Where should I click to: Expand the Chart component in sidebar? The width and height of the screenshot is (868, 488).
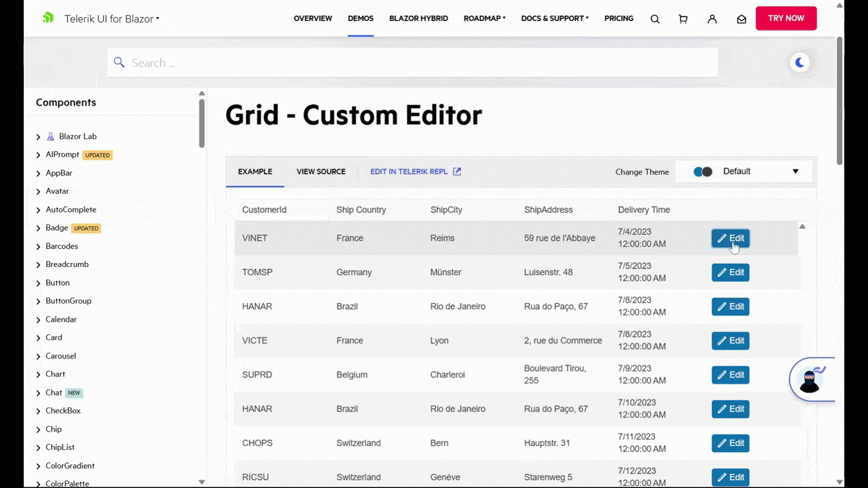pos(55,373)
